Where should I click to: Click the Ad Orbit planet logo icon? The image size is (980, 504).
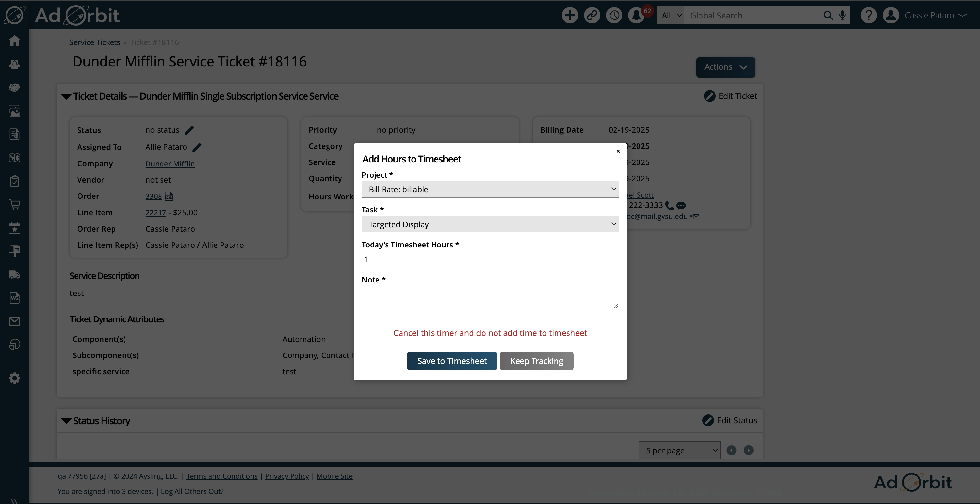(15, 15)
